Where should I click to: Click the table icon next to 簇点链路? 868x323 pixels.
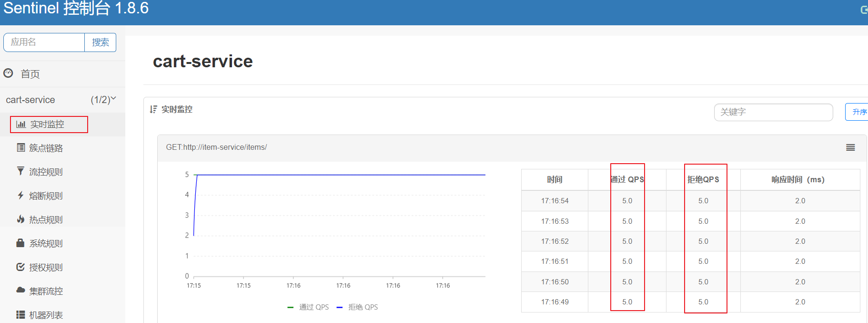pyautogui.click(x=21, y=147)
